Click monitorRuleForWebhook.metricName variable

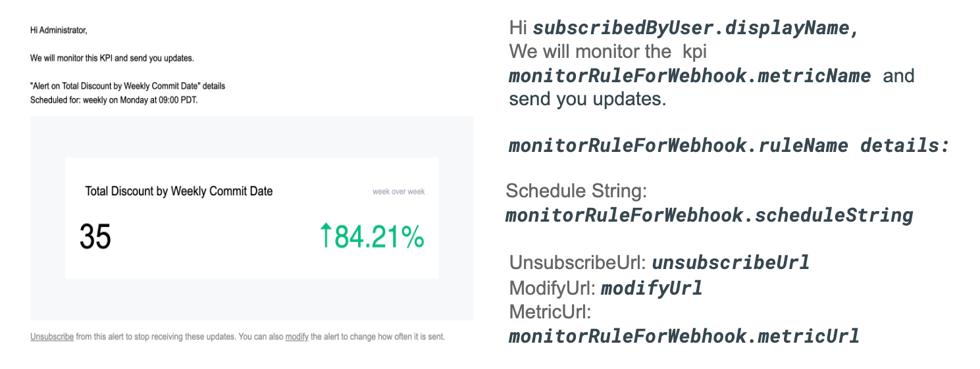[690, 76]
